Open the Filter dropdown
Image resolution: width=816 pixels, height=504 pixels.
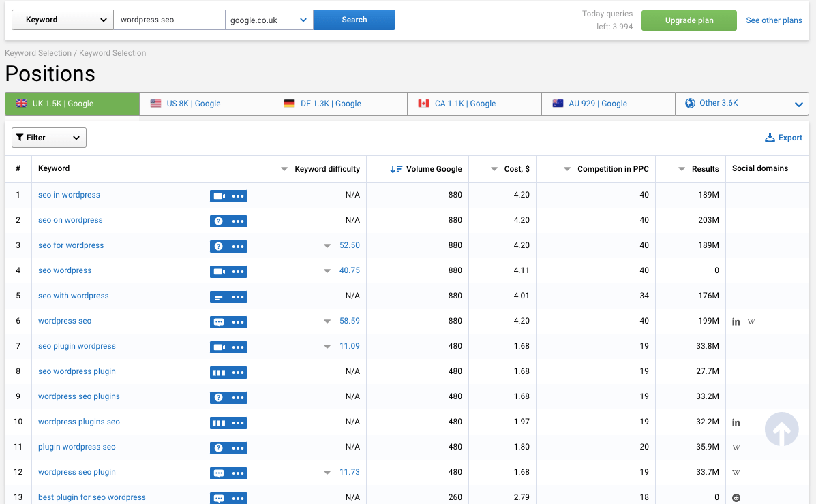(49, 138)
